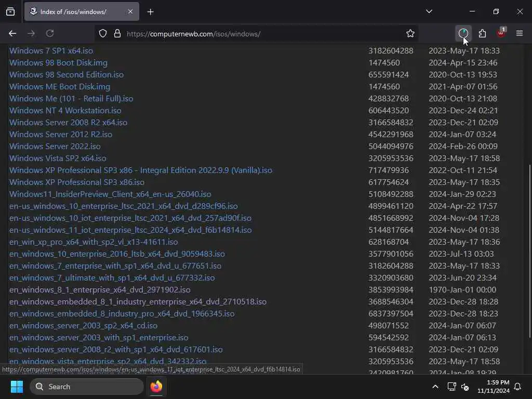This screenshot has width=532, height=399.
Task: Click en_windows_vista_enterprise_sp2_x64 iso link
Action: click(x=108, y=361)
